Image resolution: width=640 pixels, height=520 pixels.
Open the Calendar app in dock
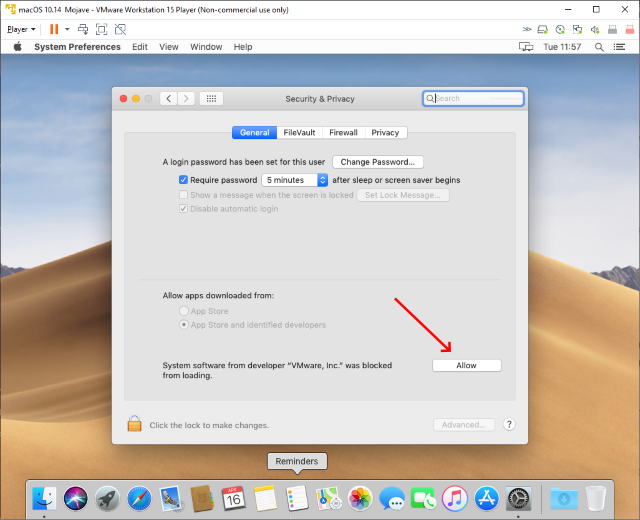(x=233, y=497)
